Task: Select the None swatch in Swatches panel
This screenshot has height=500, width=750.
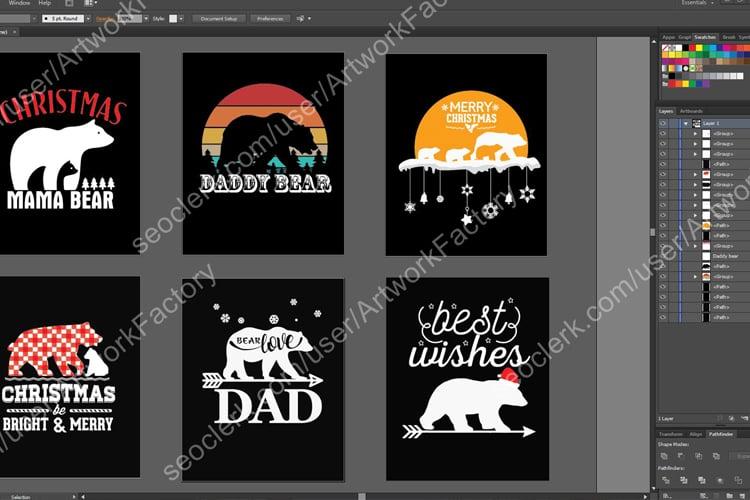Action: [x=665, y=48]
